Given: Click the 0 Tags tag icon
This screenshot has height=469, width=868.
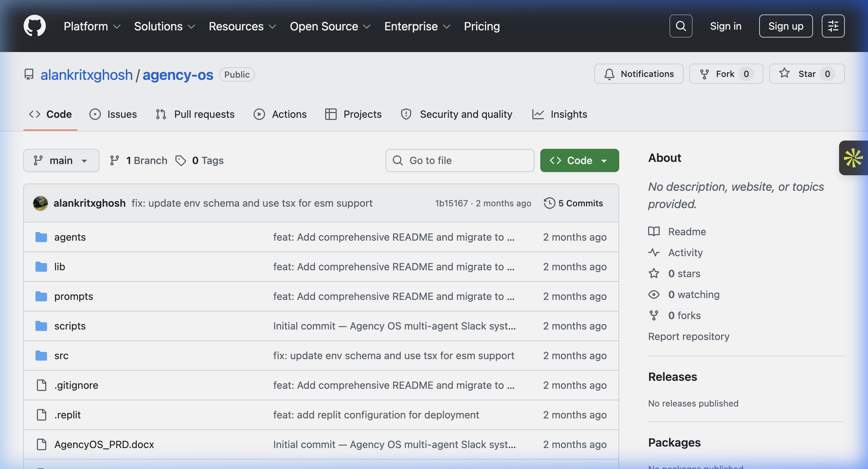Looking at the screenshot, I should pyautogui.click(x=181, y=160).
